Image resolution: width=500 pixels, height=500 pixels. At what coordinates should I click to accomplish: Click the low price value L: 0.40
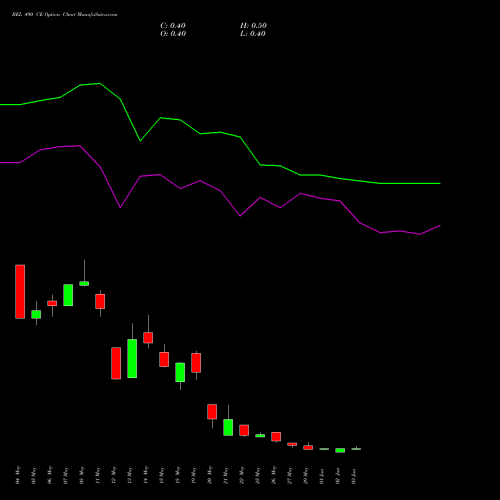point(253,34)
